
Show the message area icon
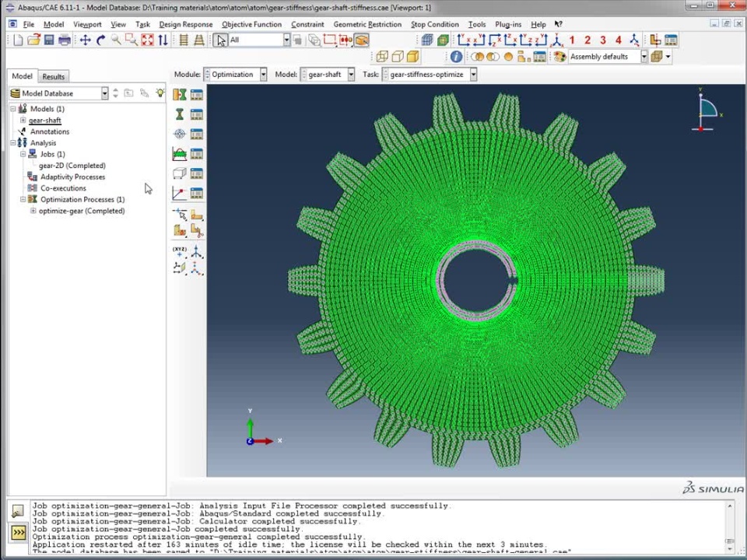pyautogui.click(x=18, y=511)
